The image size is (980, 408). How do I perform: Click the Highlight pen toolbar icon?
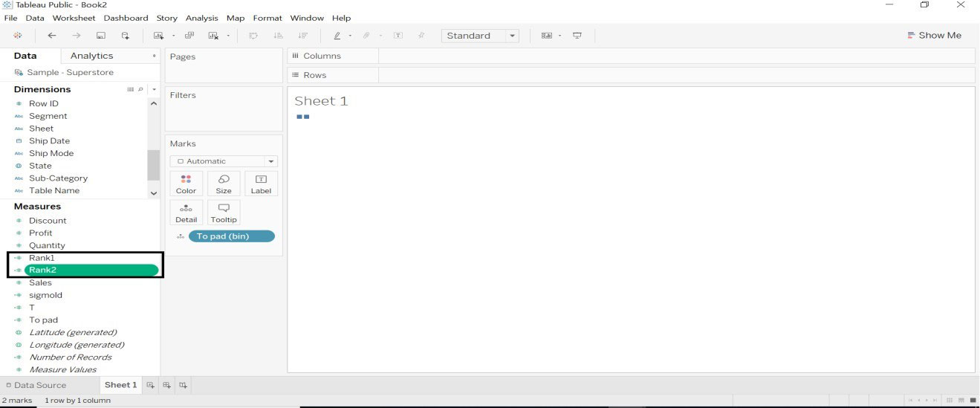click(337, 36)
